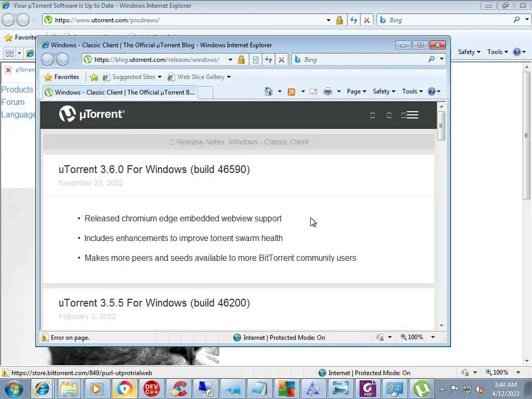Click the Favorites button in front window
The height and width of the screenshot is (399, 532).
point(62,77)
